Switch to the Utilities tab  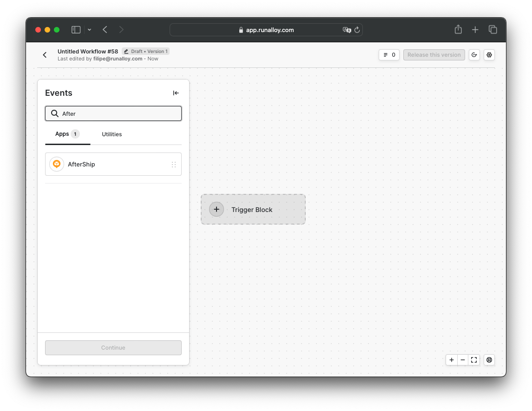112,134
